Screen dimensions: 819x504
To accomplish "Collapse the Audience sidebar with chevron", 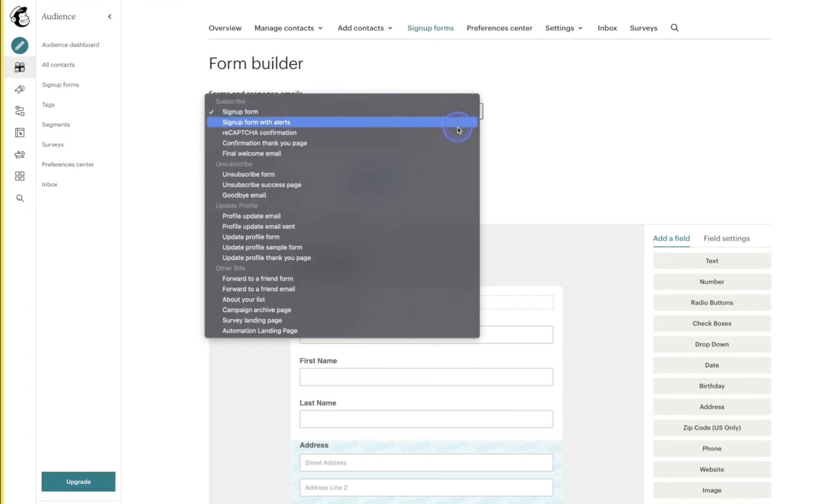I will (110, 17).
